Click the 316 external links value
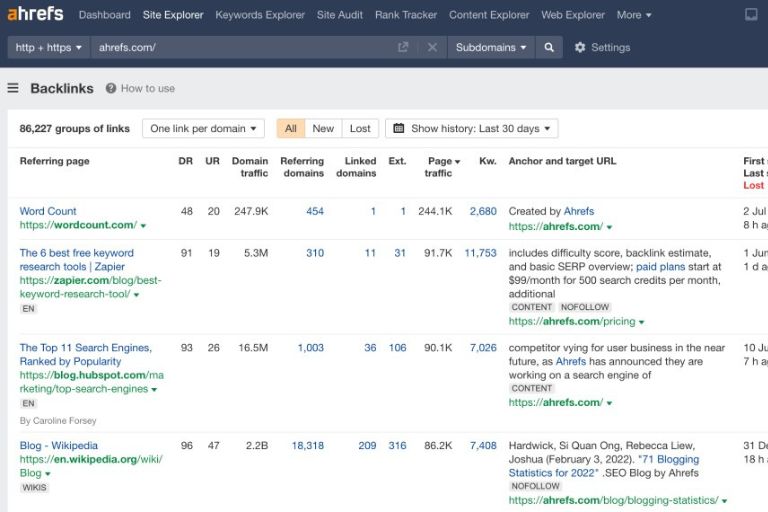Viewport: 768px width, 512px height. tap(397, 445)
